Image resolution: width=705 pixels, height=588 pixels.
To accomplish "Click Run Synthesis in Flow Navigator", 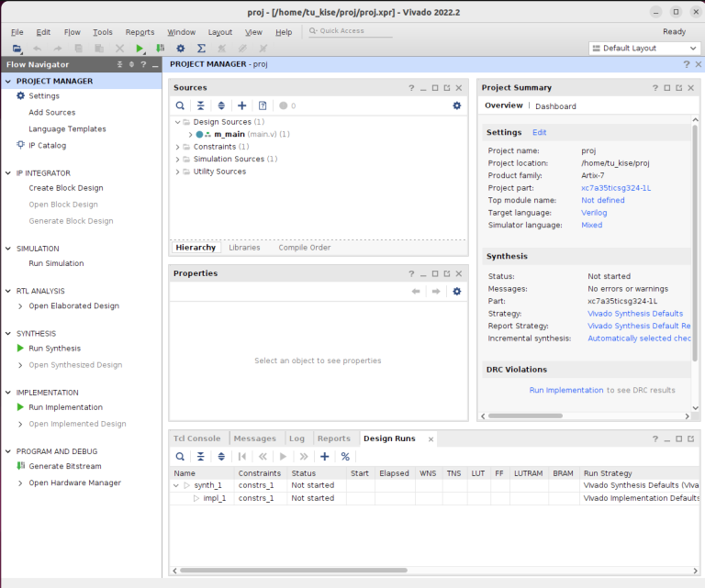I will pyautogui.click(x=54, y=349).
